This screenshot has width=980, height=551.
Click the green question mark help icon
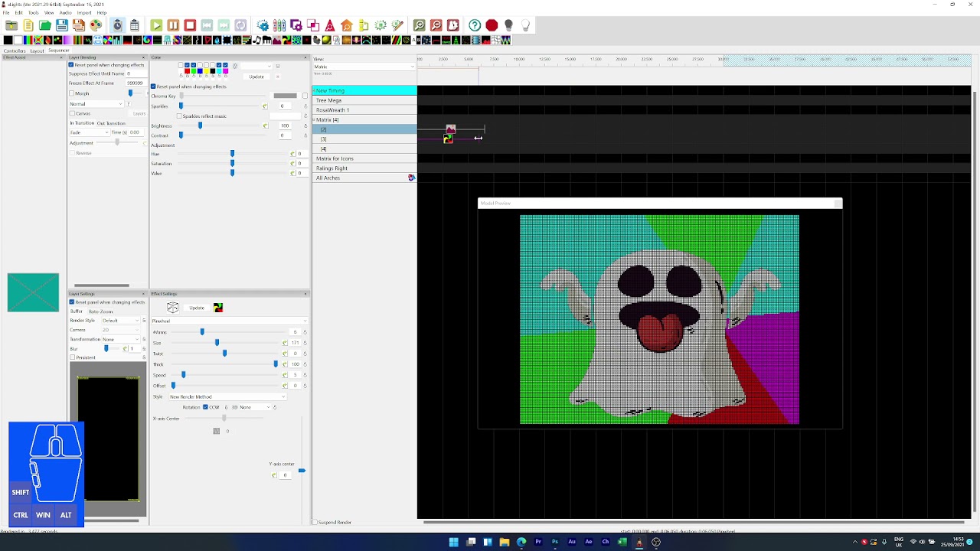(474, 25)
